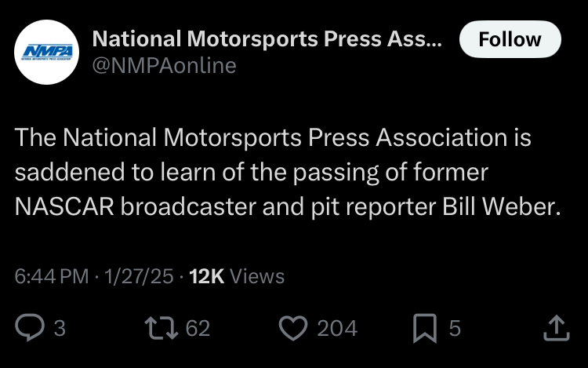This screenshot has width=588, height=368.
Task: Click the bookmark count of 5
Action: click(455, 328)
